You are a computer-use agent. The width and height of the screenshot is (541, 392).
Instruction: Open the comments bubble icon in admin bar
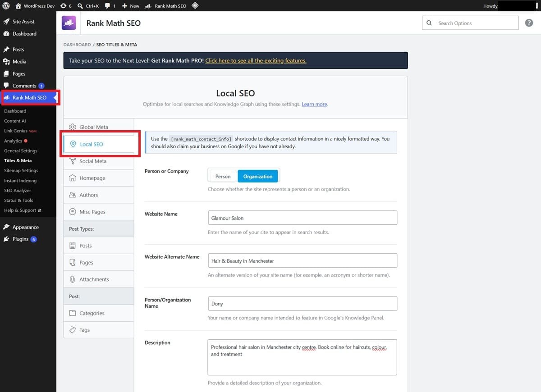(110, 6)
